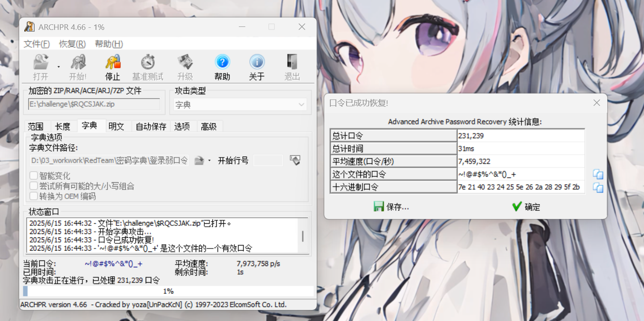Viewport: 644px width, 321px height.
Task: Select the 字典 tab
Action: (90, 125)
